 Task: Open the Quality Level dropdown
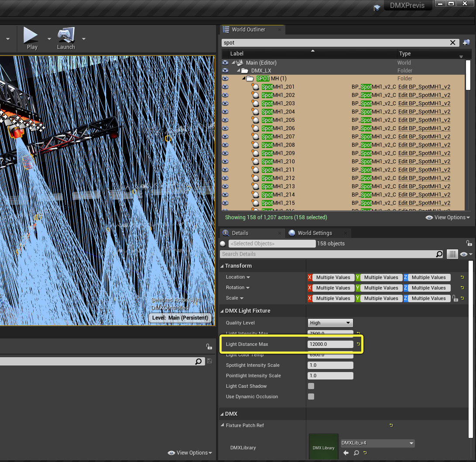[330, 323]
